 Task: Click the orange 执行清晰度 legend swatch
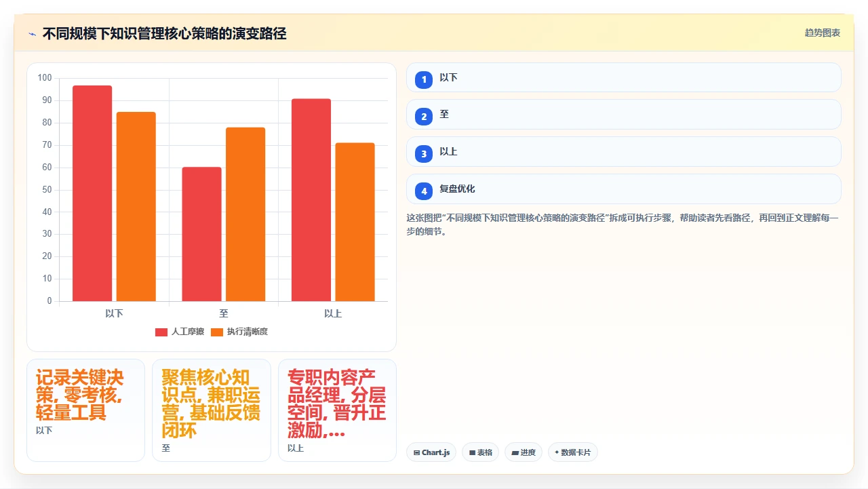(217, 332)
